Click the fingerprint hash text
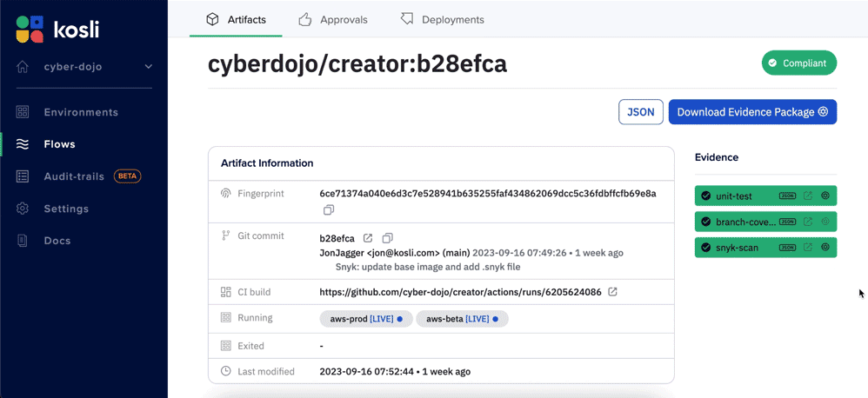 488,194
